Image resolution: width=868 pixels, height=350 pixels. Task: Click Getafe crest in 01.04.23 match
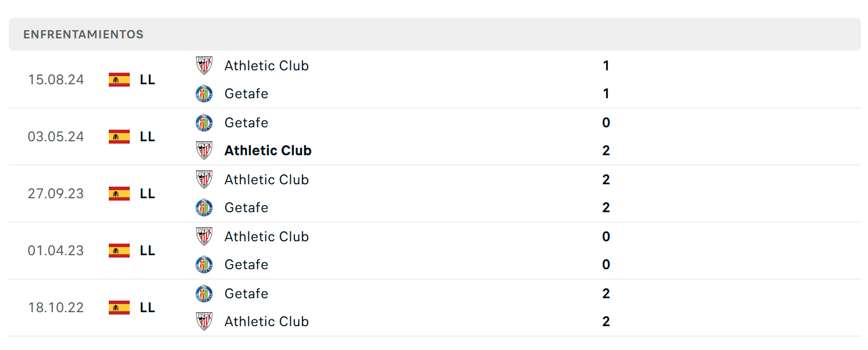(204, 265)
